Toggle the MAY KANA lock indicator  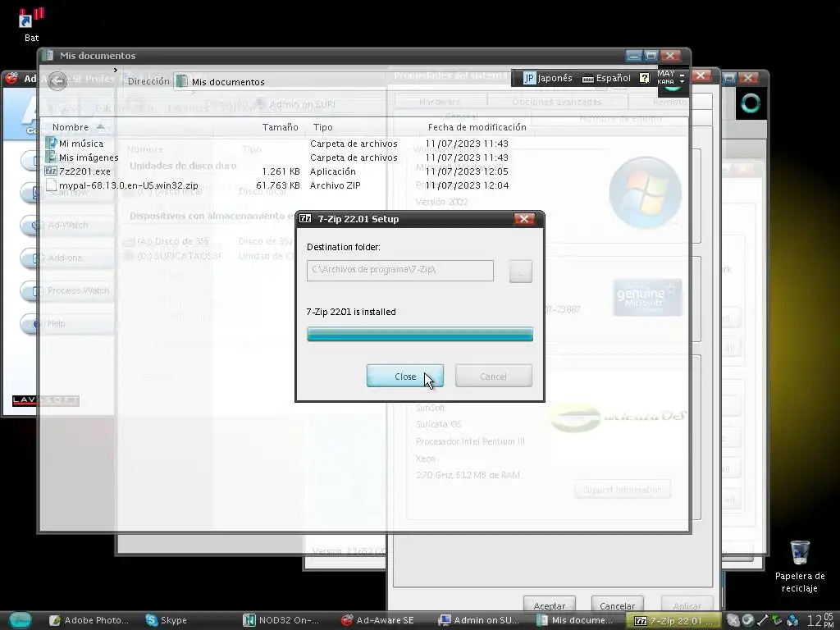(x=666, y=77)
